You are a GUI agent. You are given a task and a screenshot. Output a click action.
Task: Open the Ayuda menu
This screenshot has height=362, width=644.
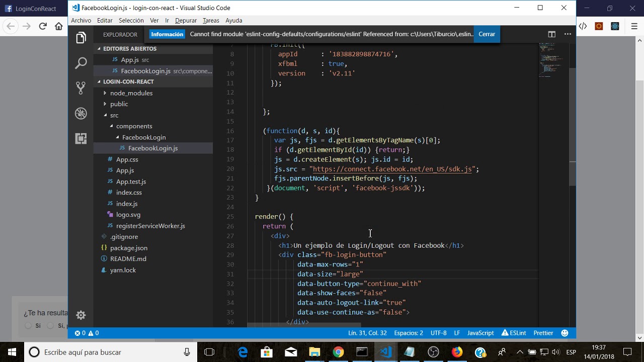[234, 21]
